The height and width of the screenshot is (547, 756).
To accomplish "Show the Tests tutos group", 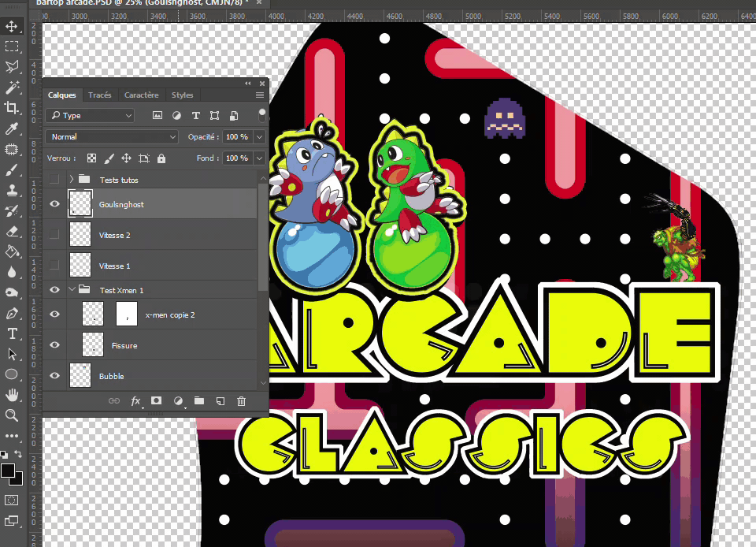I will click(54, 180).
